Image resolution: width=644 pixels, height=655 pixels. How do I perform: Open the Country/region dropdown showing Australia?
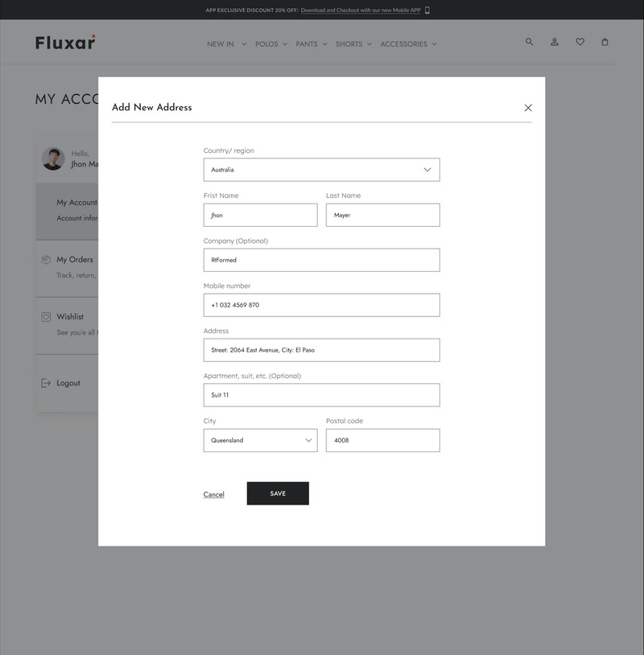321,170
